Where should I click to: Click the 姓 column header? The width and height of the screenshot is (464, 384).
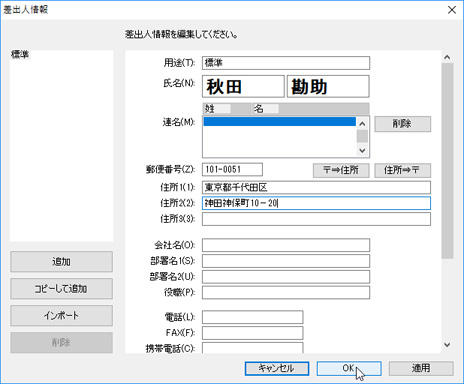[227, 109]
